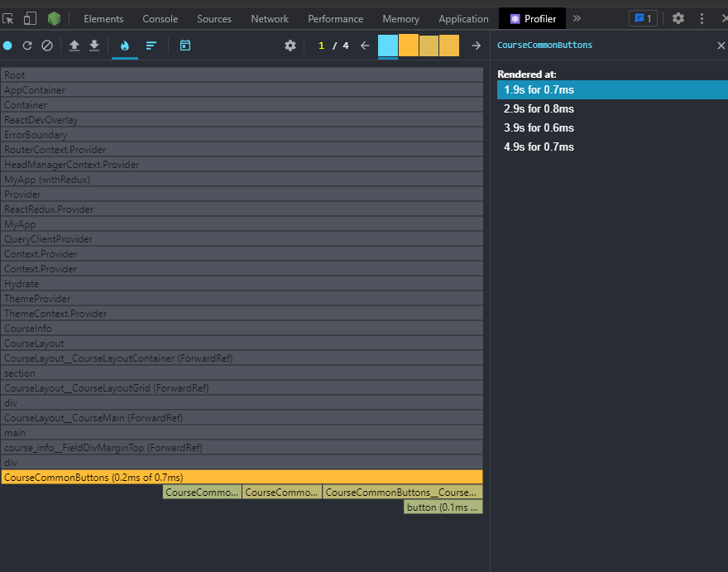Select the first blue commit bar

tap(388, 46)
